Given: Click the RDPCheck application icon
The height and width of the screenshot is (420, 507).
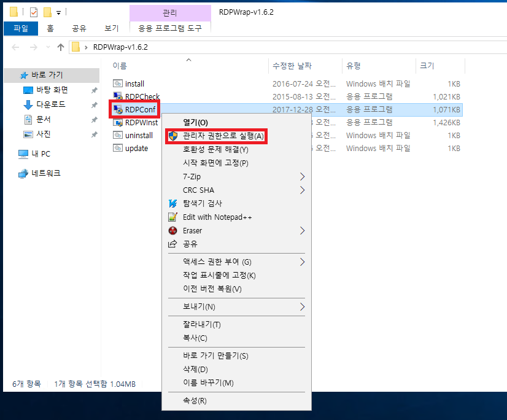Looking at the screenshot, I should click(x=118, y=96).
